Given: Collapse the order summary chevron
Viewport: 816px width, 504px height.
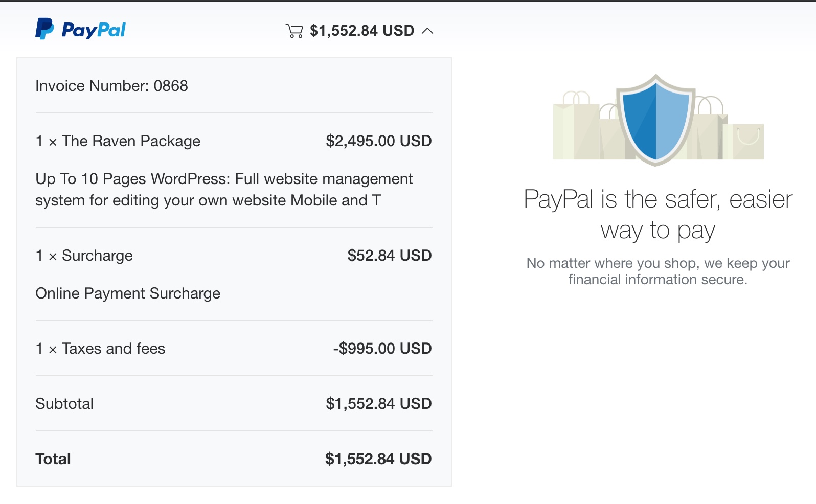Looking at the screenshot, I should click(427, 31).
